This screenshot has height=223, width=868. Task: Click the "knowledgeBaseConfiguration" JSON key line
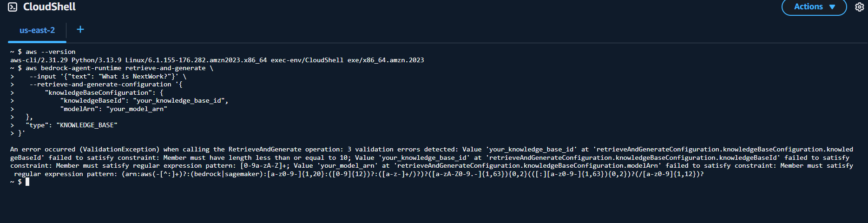tap(97, 93)
